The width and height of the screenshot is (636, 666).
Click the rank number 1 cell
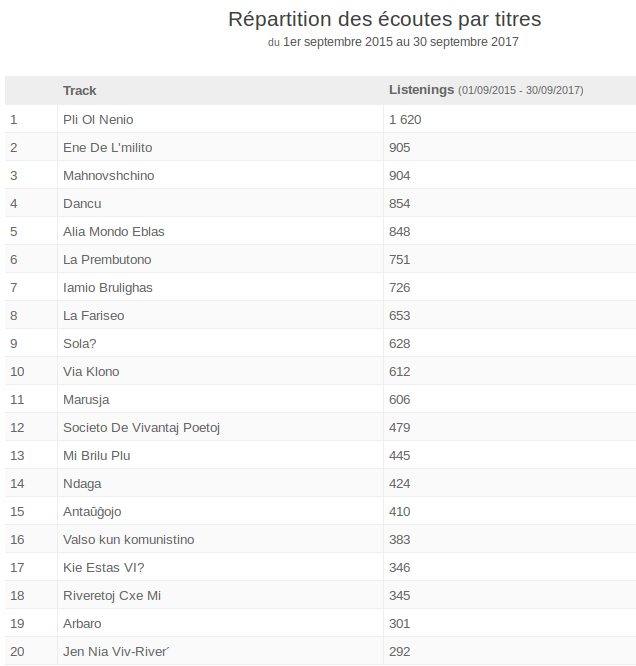click(14, 119)
